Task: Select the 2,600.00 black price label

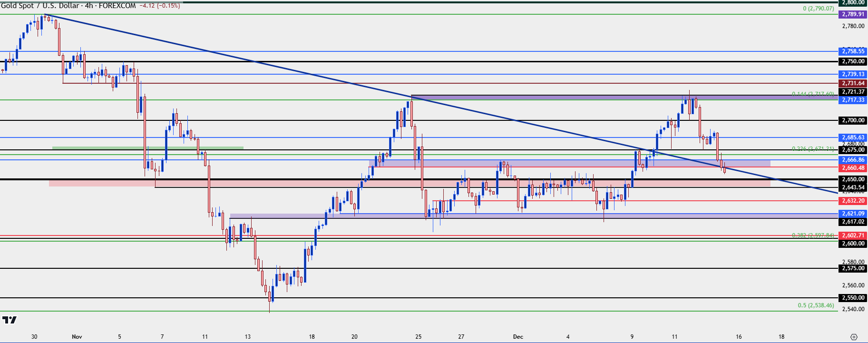Action: (853, 244)
